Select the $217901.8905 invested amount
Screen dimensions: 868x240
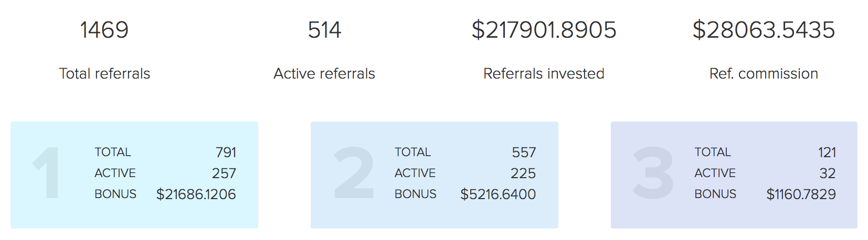(x=544, y=30)
